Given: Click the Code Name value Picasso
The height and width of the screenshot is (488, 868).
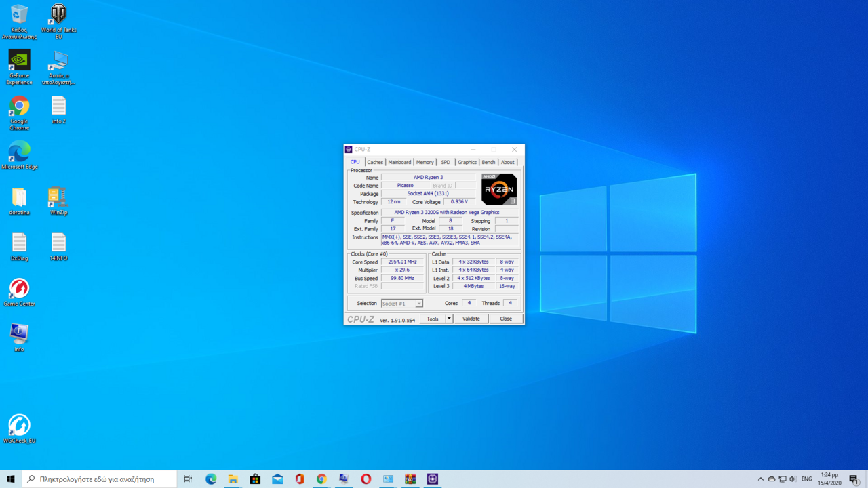Looking at the screenshot, I should [x=406, y=186].
